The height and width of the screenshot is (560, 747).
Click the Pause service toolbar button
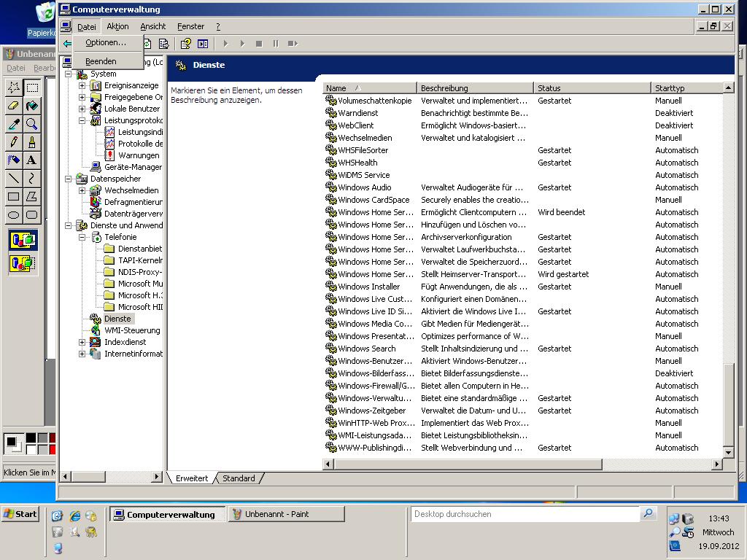click(276, 44)
